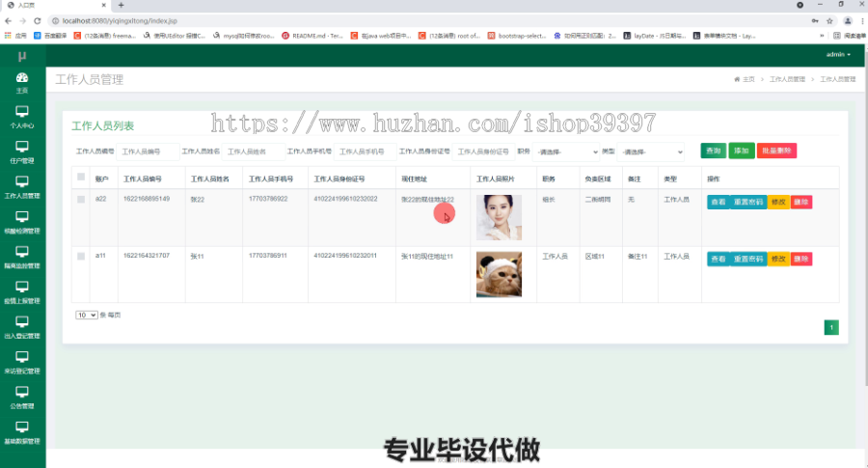Open the 类型 filter dropdown
The image size is (868, 468).
[x=651, y=151]
